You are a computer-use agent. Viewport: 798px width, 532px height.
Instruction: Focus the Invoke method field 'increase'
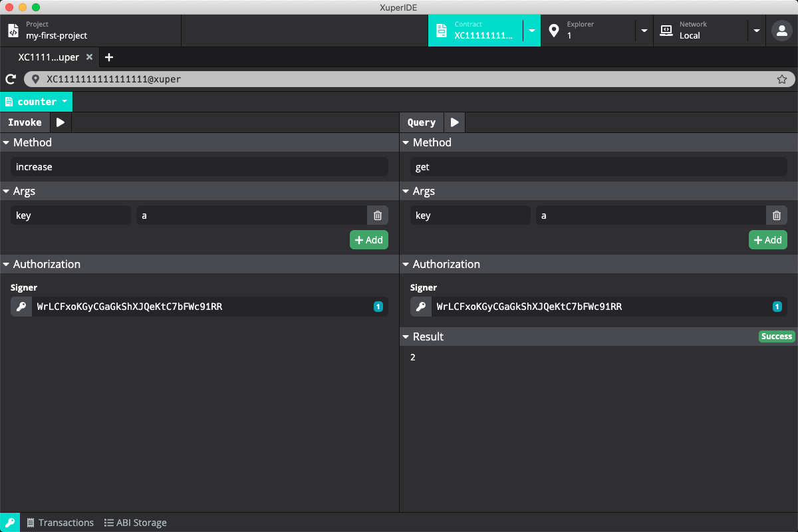pyautogui.click(x=199, y=167)
